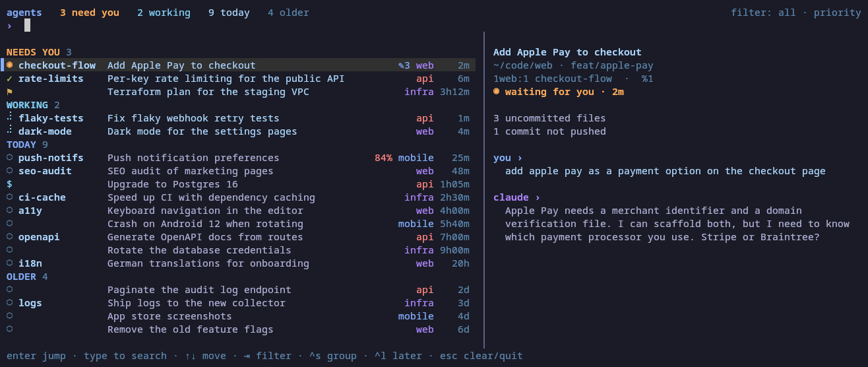The width and height of the screenshot is (868, 367).
Task: Click the checkmark icon beside rate-limits
Action: tap(9, 79)
